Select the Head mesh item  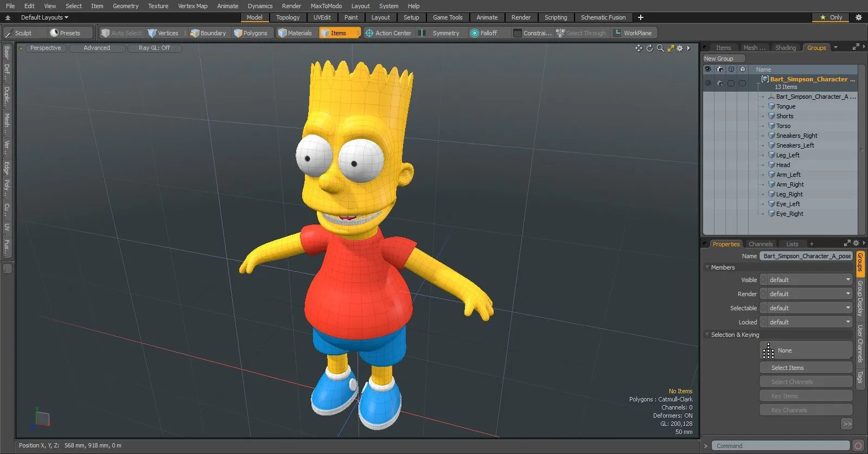[783, 165]
